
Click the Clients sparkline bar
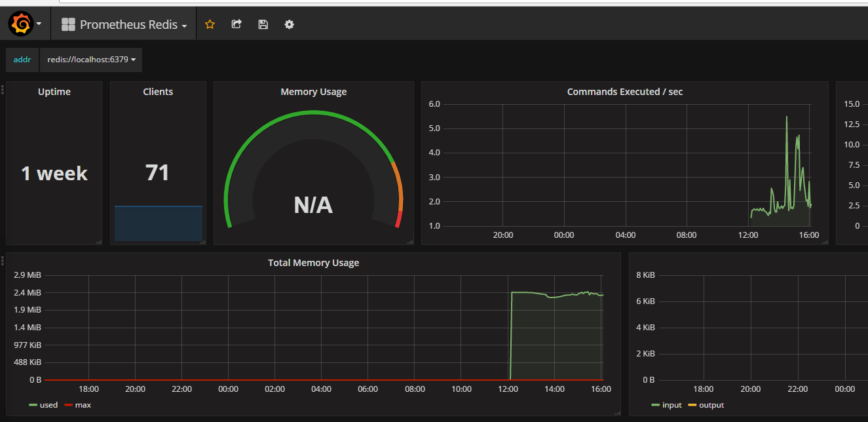tap(159, 223)
